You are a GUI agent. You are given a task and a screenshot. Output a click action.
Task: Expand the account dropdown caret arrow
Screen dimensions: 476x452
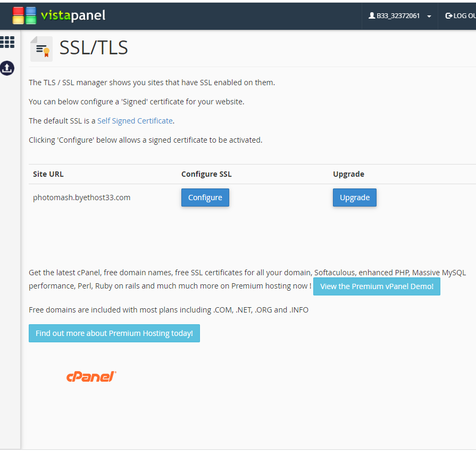(x=429, y=17)
